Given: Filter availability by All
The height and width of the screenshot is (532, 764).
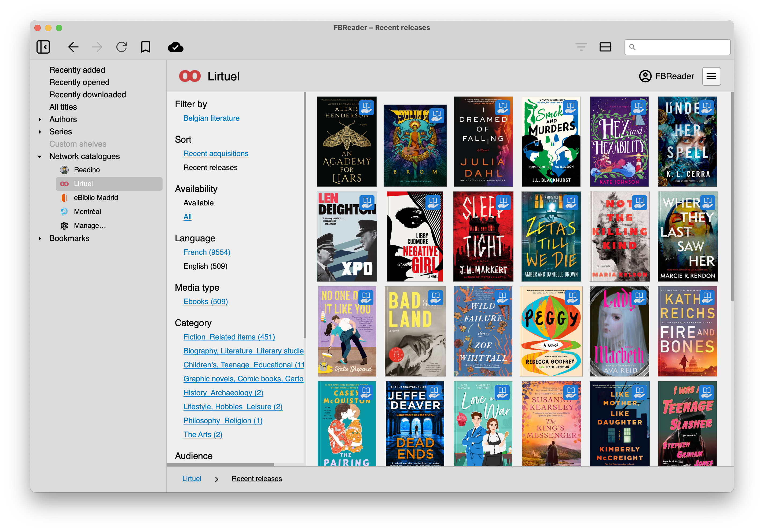Looking at the screenshot, I should (x=187, y=217).
